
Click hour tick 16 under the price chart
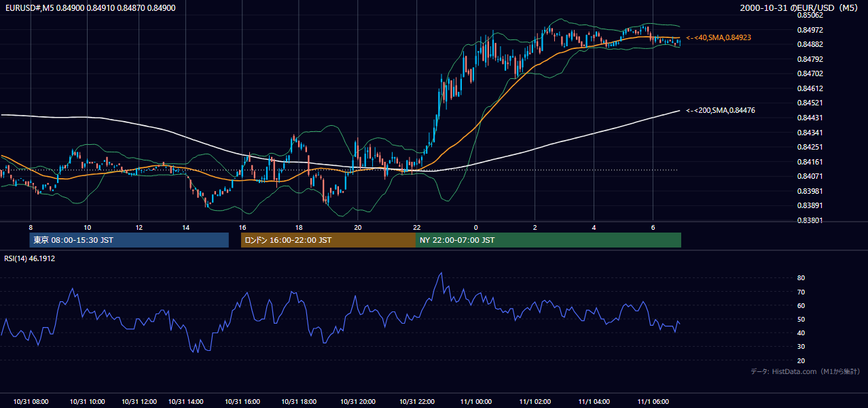(242, 227)
